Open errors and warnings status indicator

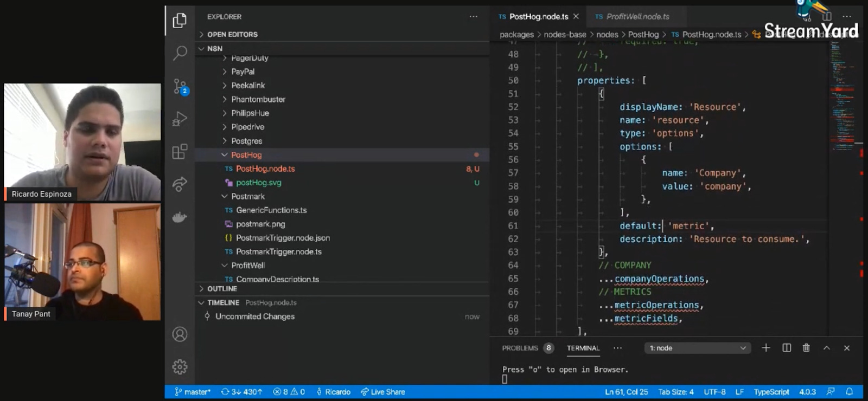(289, 392)
